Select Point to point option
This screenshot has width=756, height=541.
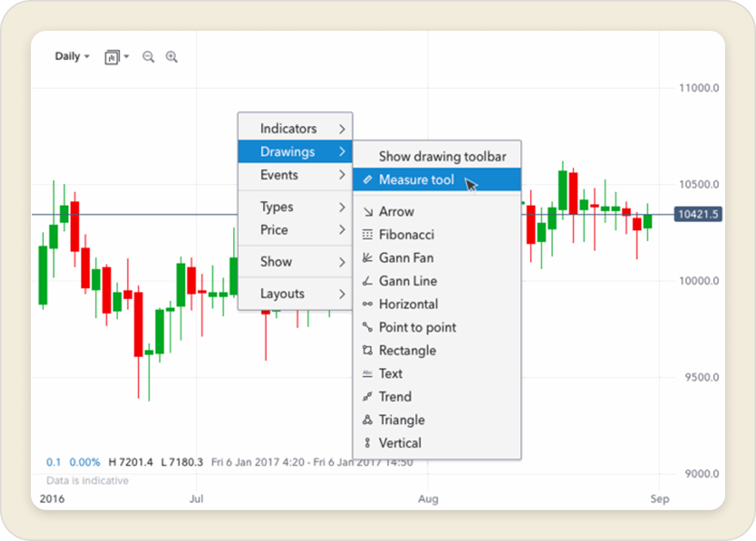coord(437,327)
